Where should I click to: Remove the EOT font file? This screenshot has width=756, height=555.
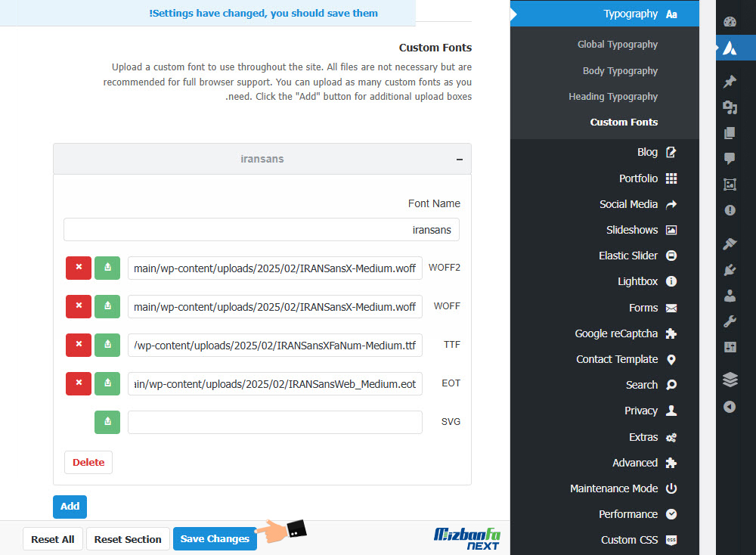point(79,383)
